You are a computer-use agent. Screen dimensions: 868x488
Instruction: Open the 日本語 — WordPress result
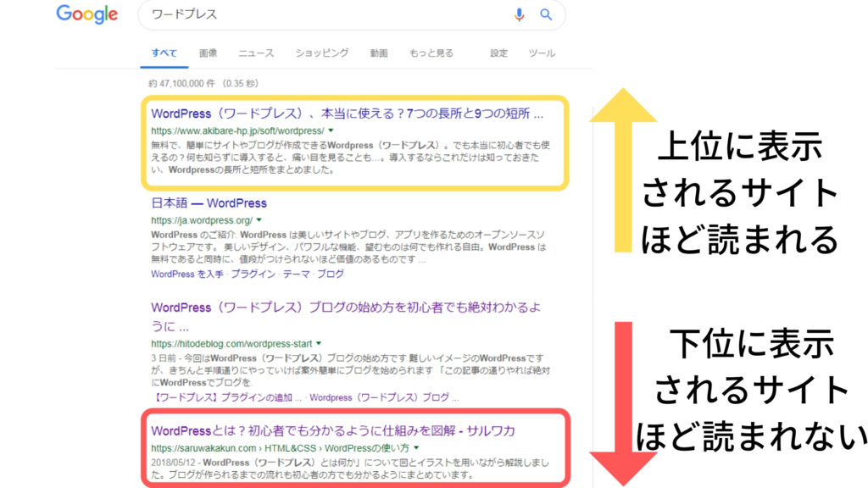click(209, 203)
